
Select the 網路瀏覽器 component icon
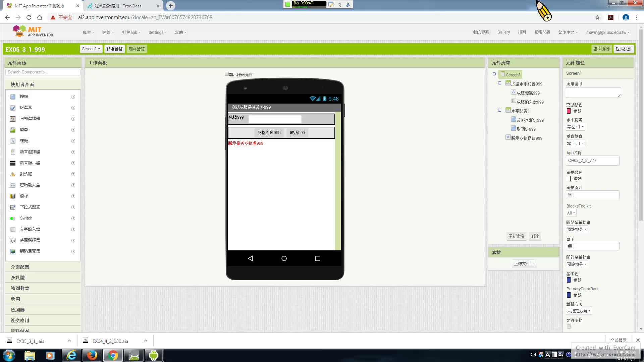coord(13,252)
